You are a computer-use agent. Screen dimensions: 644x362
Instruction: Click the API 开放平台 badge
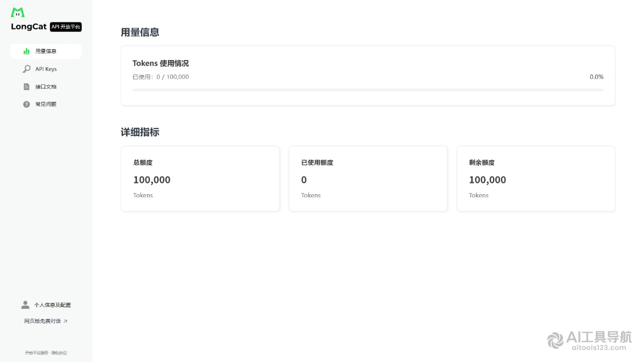(65, 27)
